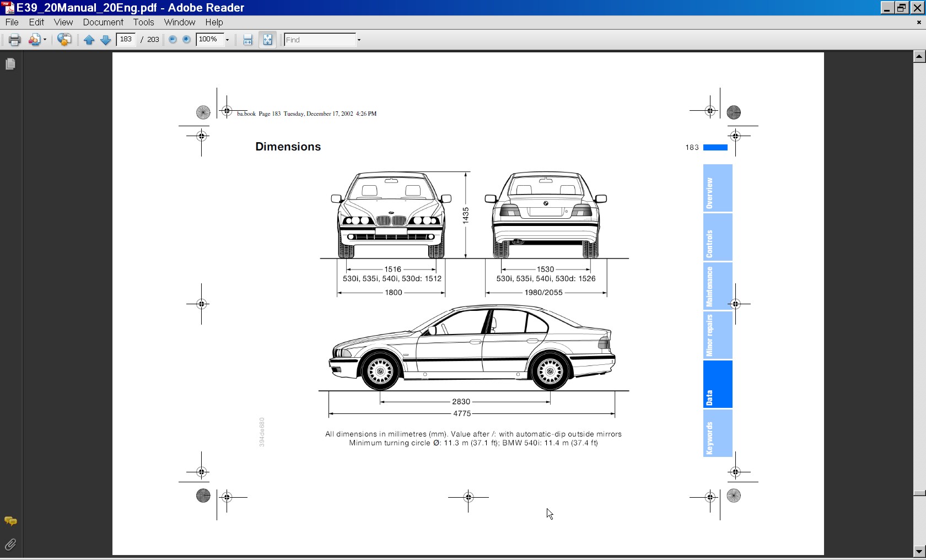Screen dimensions: 926x560
Task: Select the highlighted Data tab on page
Action: click(718, 384)
